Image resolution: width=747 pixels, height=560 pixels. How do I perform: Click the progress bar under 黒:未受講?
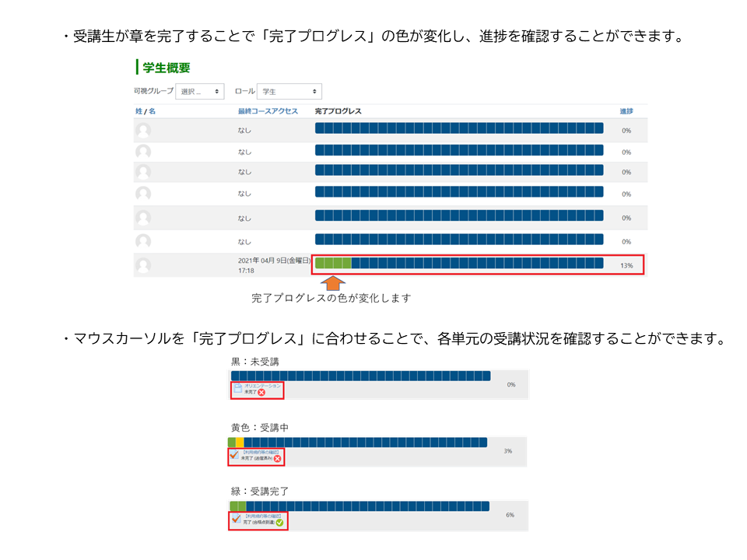coord(360,376)
